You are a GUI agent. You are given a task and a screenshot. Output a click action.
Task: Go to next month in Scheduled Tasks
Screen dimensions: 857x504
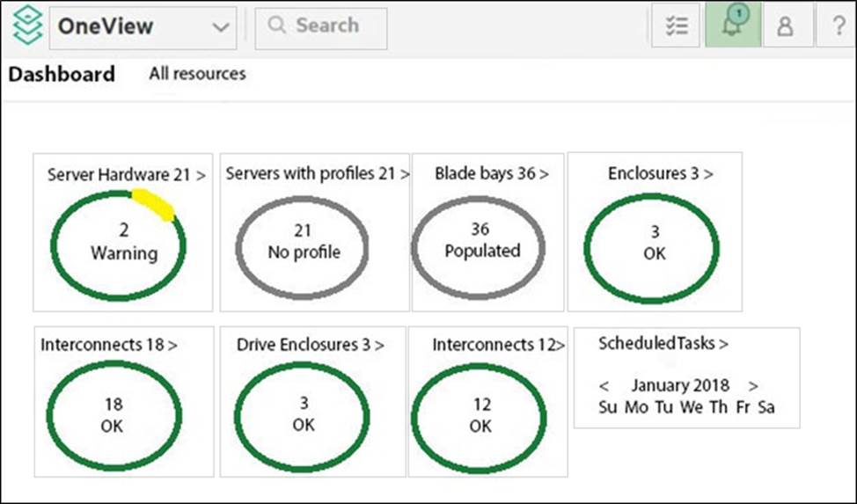coord(753,385)
